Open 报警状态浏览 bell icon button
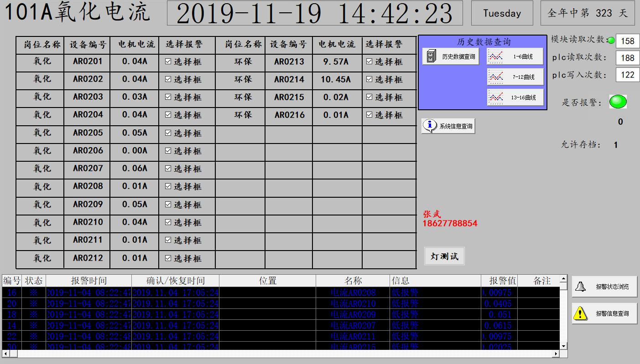Image resolution: width=640 pixels, height=364 pixels. click(604, 287)
